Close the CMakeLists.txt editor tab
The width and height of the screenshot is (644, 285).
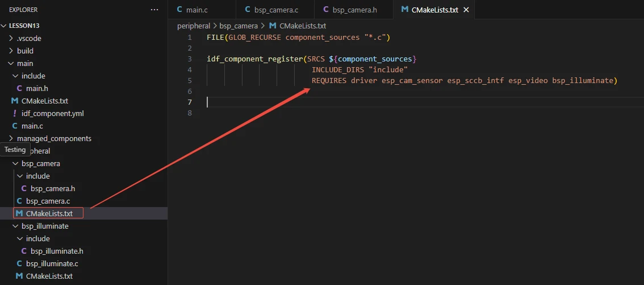click(x=466, y=10)
